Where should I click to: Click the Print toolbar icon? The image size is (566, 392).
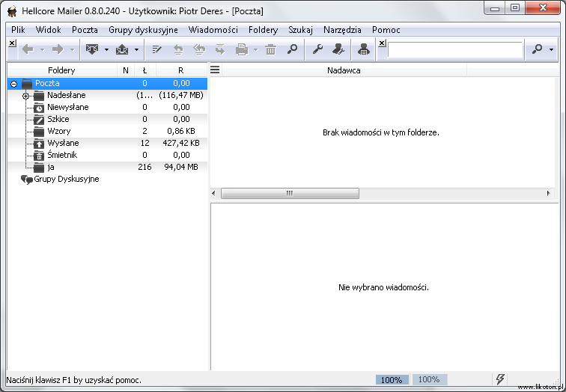(x=242, y=49)
